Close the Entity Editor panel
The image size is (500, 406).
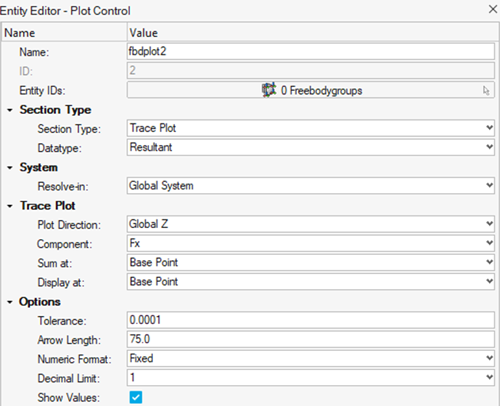493,9
